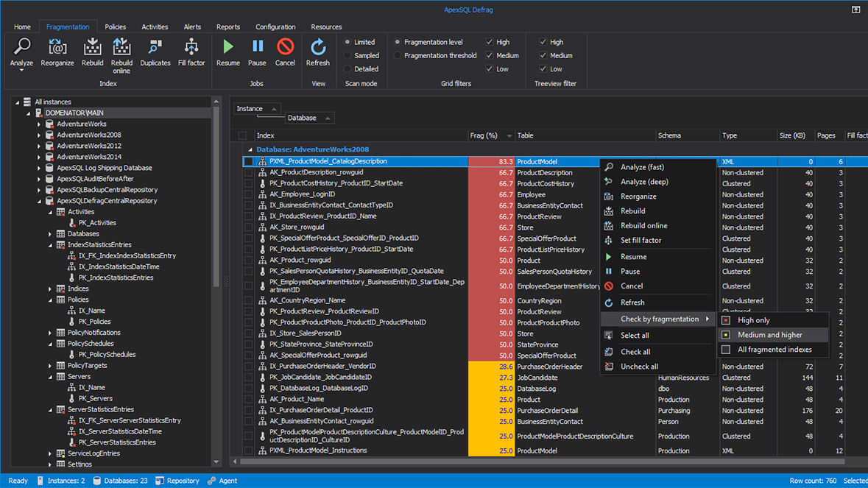The width and height of the screenshot is (868, 488).
Task: Open the Frag (%) column filter dropdown
Action: click(x=508, y=135)
